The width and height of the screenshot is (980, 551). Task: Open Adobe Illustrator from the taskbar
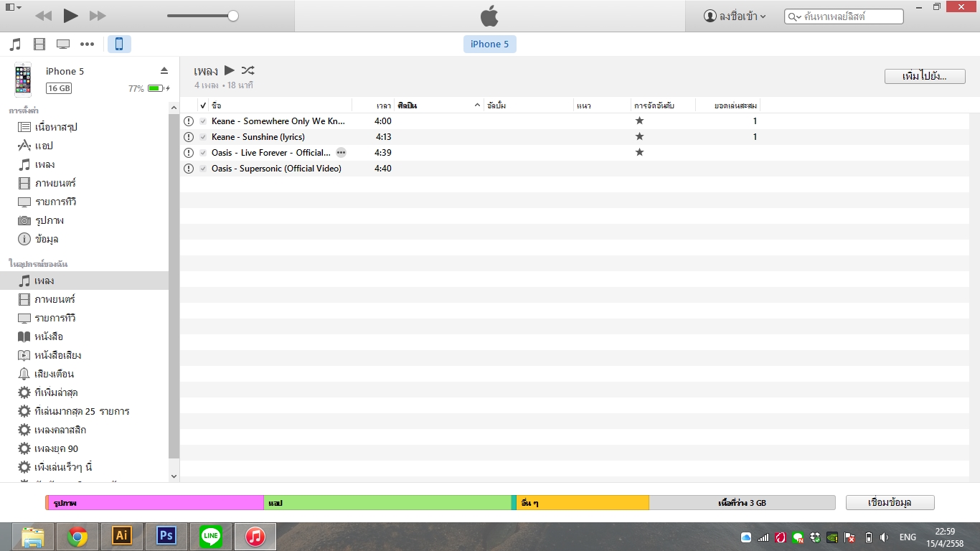(x=122, y=536)
